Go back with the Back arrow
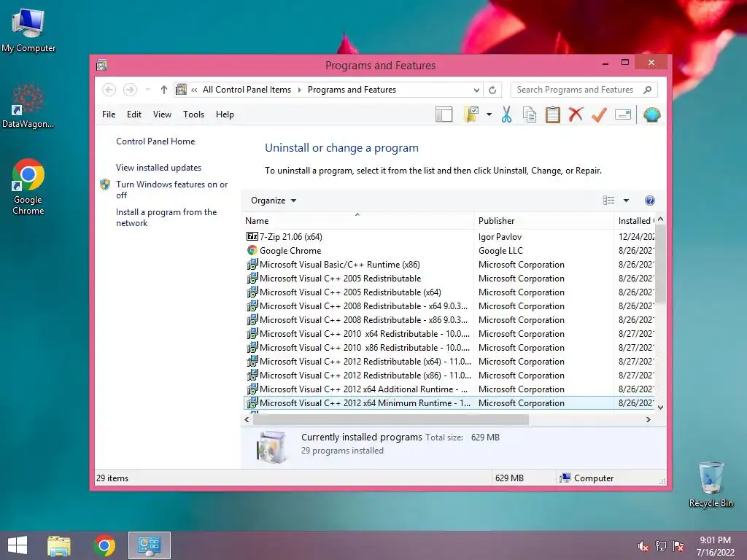The width and height of the screenshot is (747, 560). click(x=109, y=90)
